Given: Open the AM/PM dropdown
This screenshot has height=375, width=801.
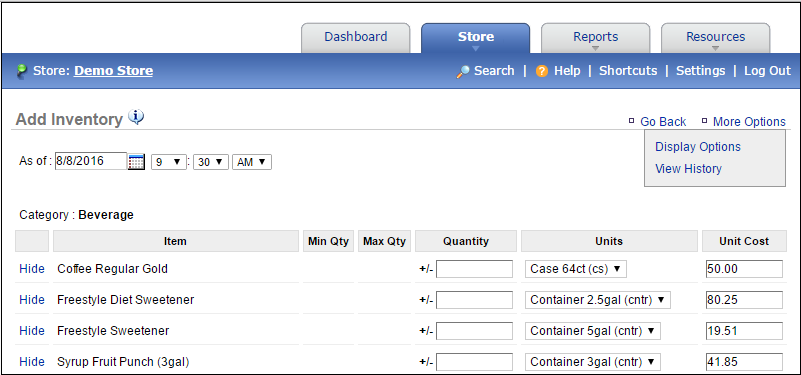Looking at the screenshot, I should 252,162.
